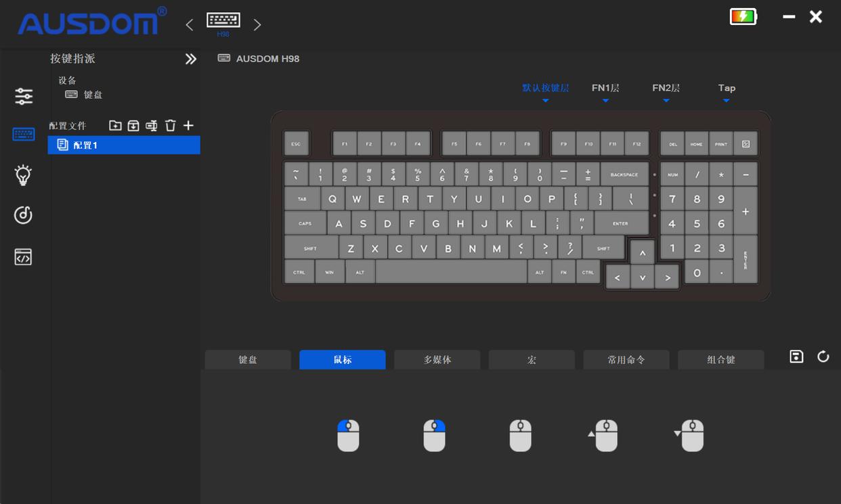Minimize the AUSDOM window
This screenshot has height=504, width=841.
pyautogui.click(x=789, y=16)
